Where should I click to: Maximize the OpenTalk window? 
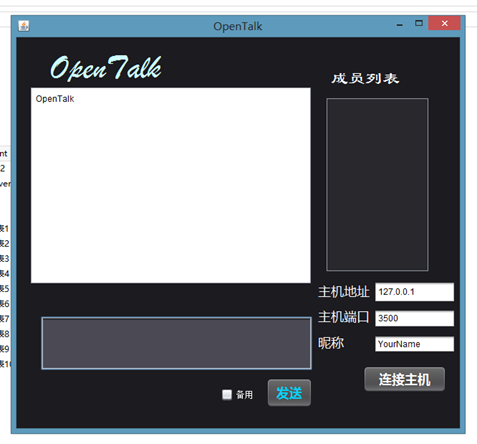(419, 23)
